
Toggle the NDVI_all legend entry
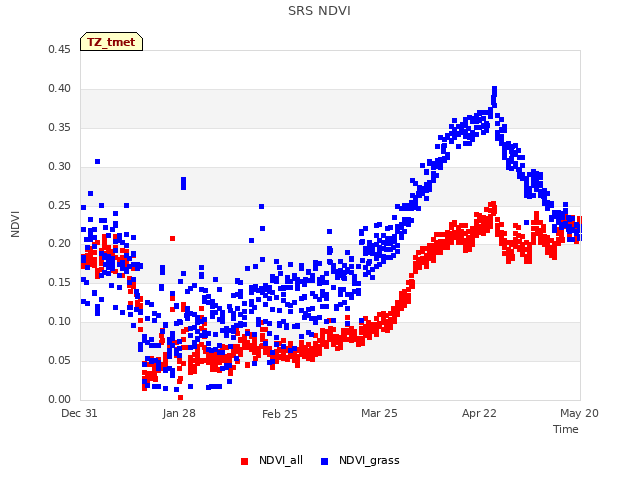tap(272, 460)
